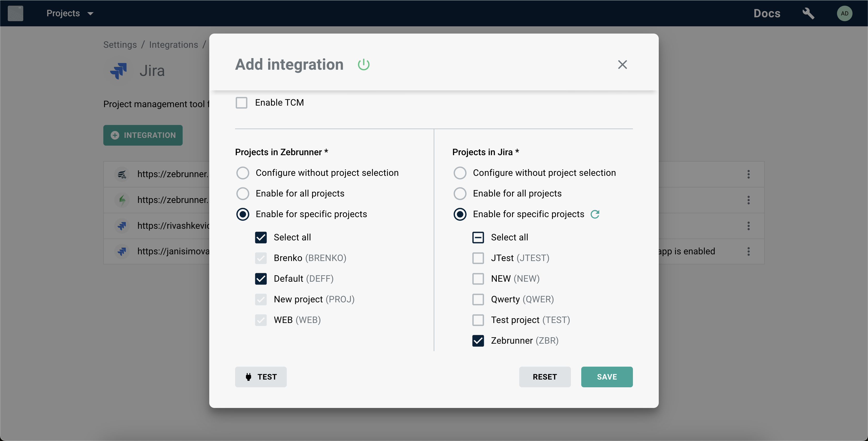This screenshot has height=441, width=868.
Task: Open the three-dot menu for second zebrunner row
Action: [x=748, y=200]
